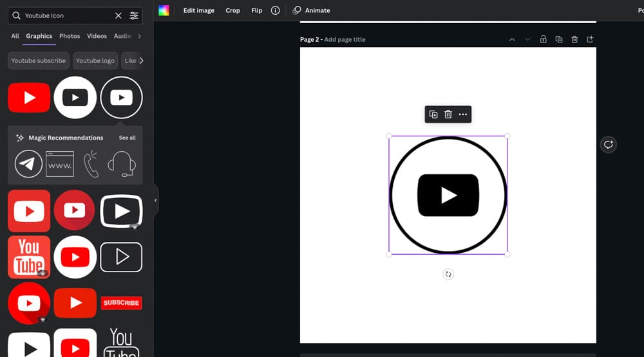Pick the red circle crown YouTube icon
The width and height of the screenshot is (644, 357).
coord(29,303)
